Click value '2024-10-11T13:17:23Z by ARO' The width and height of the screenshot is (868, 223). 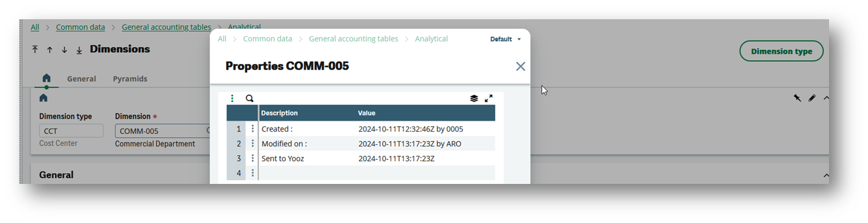tap(410, 144)
